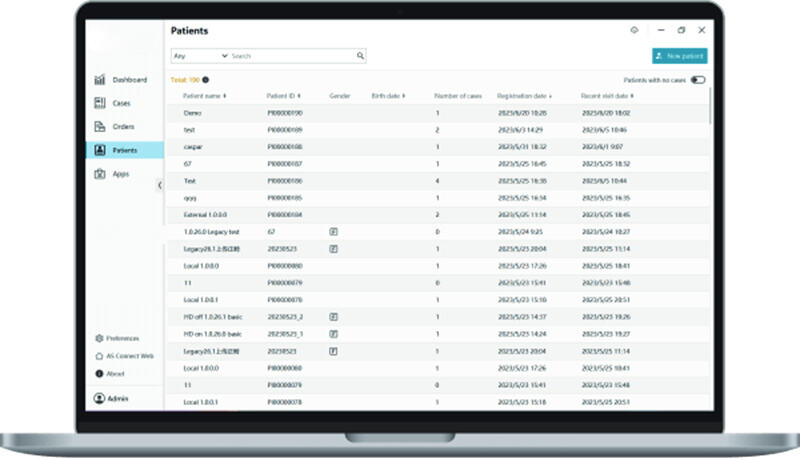Screen dimensions: 800x458
Task: Click the About info icon
Action: (99, 374)
